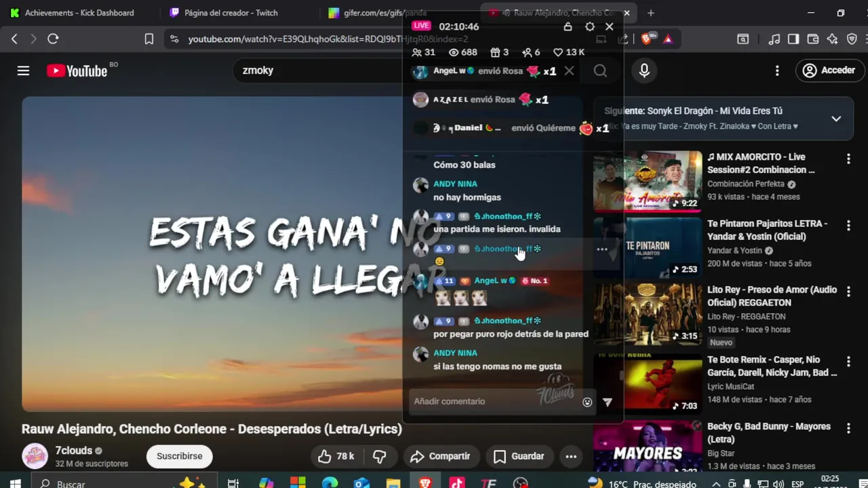Share the video via Compartir
The height and width of the screenshot is (488, 868).
point(440,456)
